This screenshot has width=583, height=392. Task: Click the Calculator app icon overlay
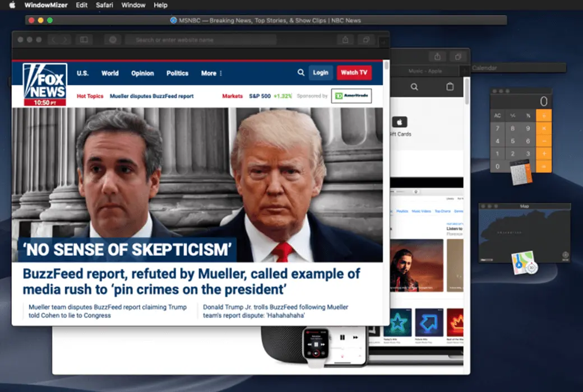tap(521, 172)
